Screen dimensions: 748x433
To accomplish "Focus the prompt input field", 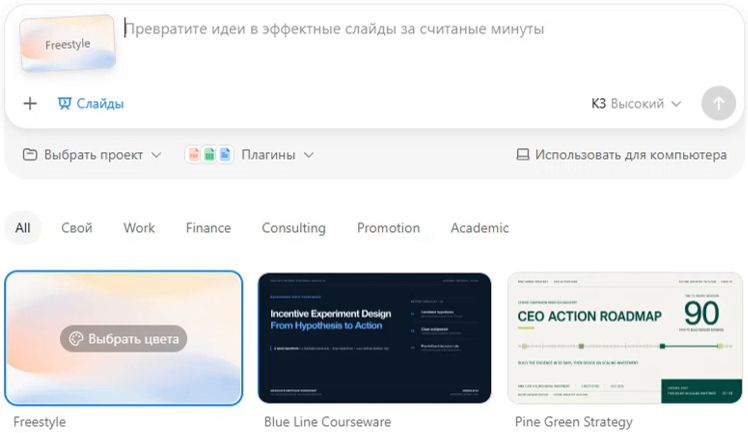I will click(x=334, y=29).
